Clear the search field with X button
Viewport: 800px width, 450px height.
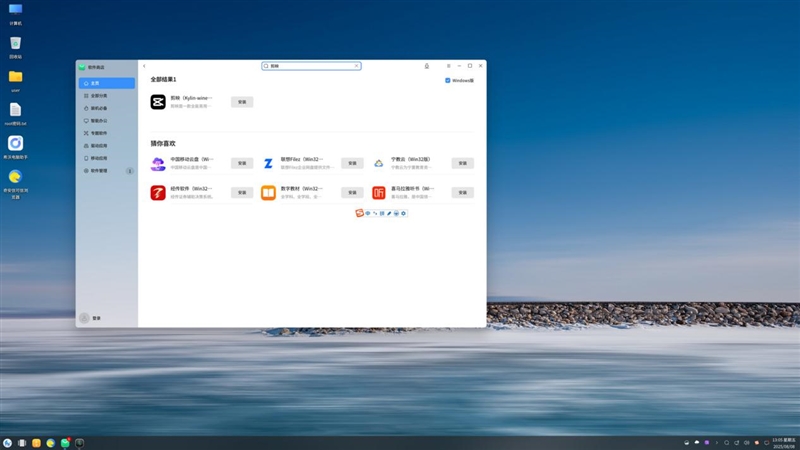(356, 66)
